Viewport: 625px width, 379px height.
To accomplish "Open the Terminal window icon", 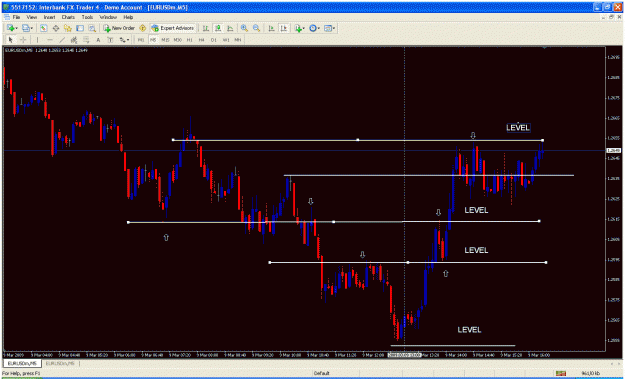I will [x=80, y=28].
